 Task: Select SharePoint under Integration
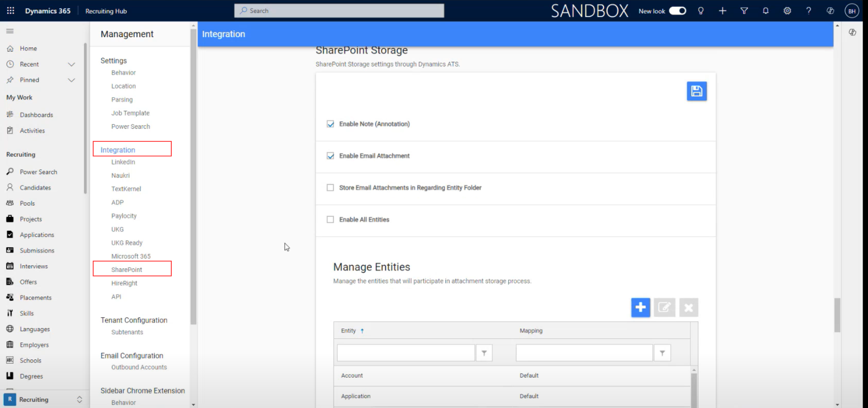[x=127, y=270]
